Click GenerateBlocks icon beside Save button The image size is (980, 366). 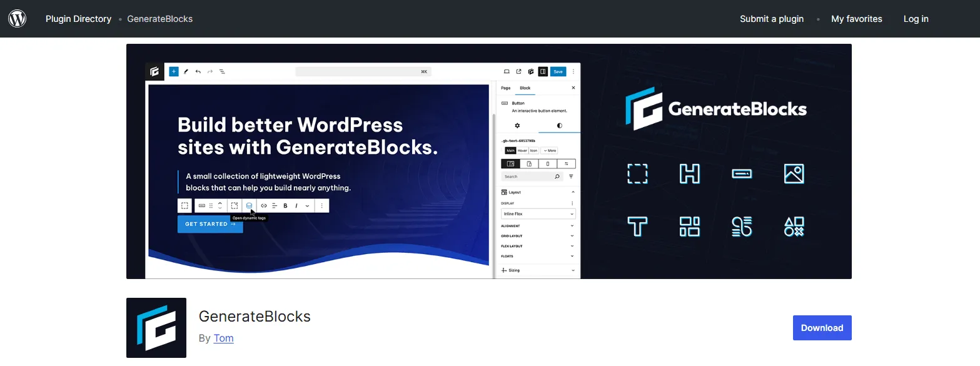click(x=530, y=71)
